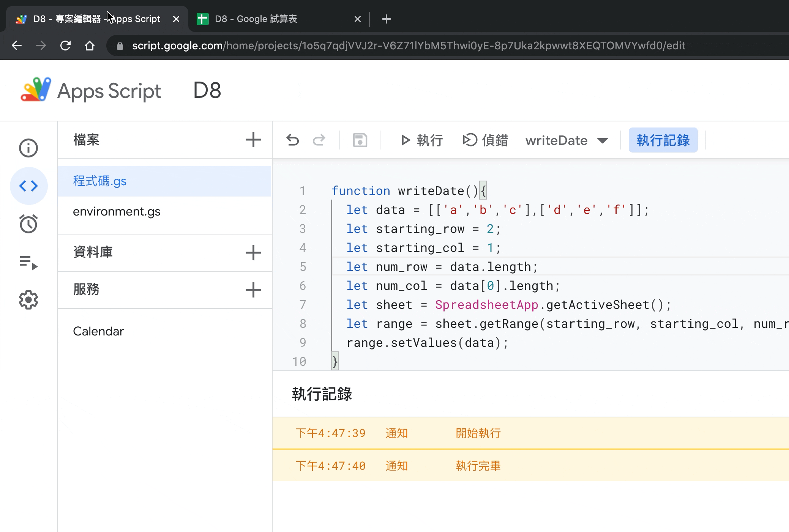Open the writeDate function dropdown
Screen dimensions: 789x532
[567, 140]
